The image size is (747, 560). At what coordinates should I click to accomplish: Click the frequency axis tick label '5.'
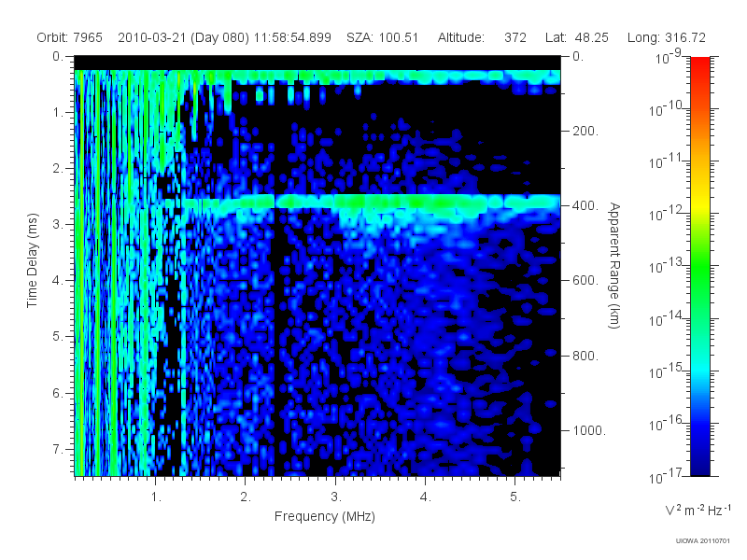coord(515,497)
